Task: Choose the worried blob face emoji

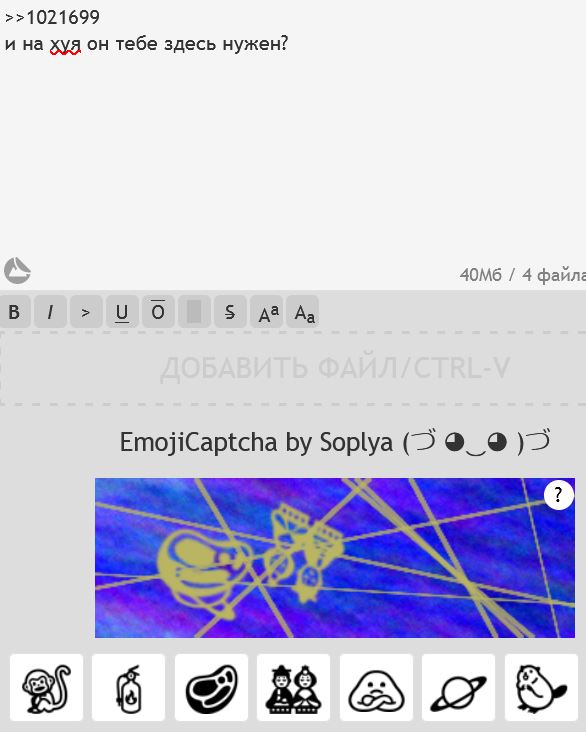Action: [x=376, y=688]
